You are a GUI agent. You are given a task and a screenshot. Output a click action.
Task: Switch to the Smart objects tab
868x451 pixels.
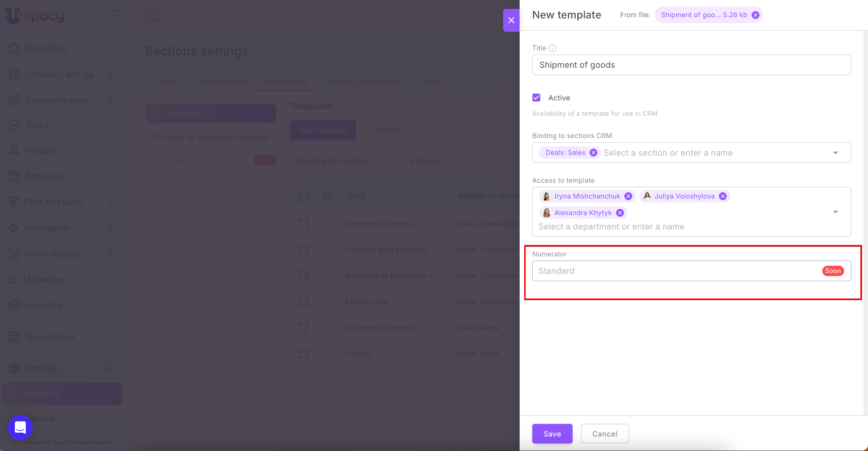(224, 82)
